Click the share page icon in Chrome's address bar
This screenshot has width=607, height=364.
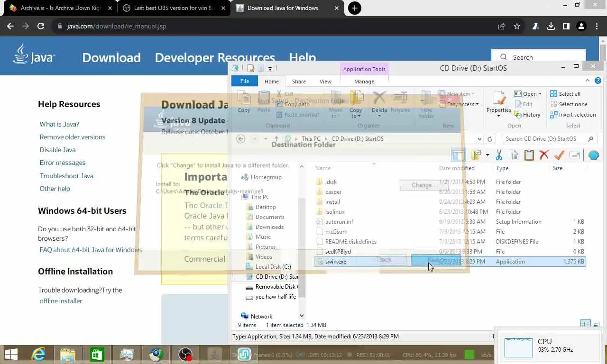[502, 26]
